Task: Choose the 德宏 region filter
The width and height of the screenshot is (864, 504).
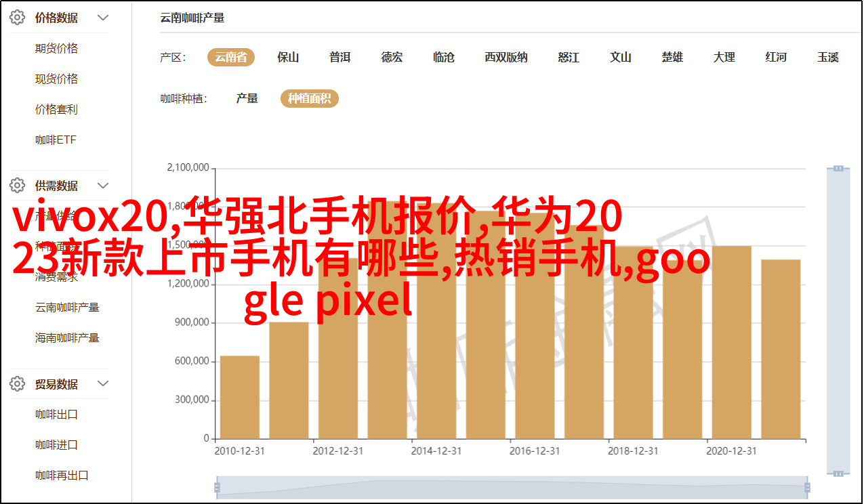Action: tap(392, 58)
